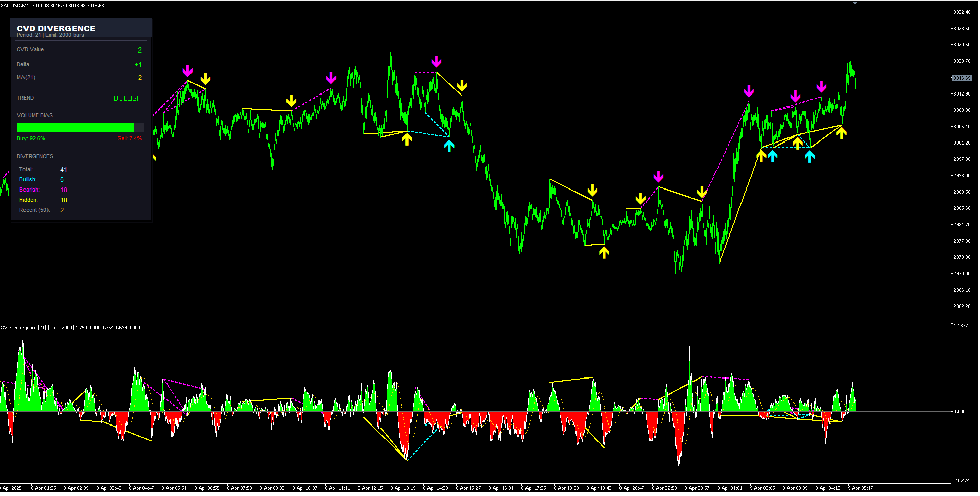The image size is (980, 496).
Task: Click the '9 Apr 03:09' time label
Action: point(795,488)
